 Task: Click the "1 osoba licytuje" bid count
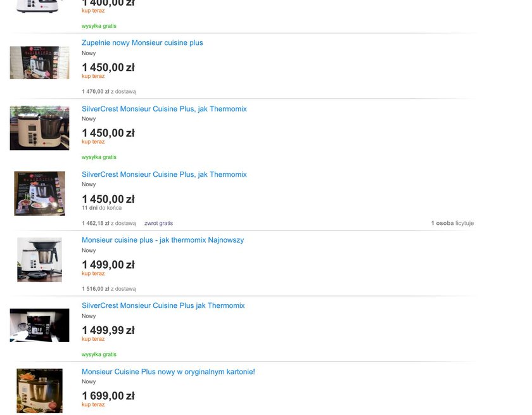[452, 223]
